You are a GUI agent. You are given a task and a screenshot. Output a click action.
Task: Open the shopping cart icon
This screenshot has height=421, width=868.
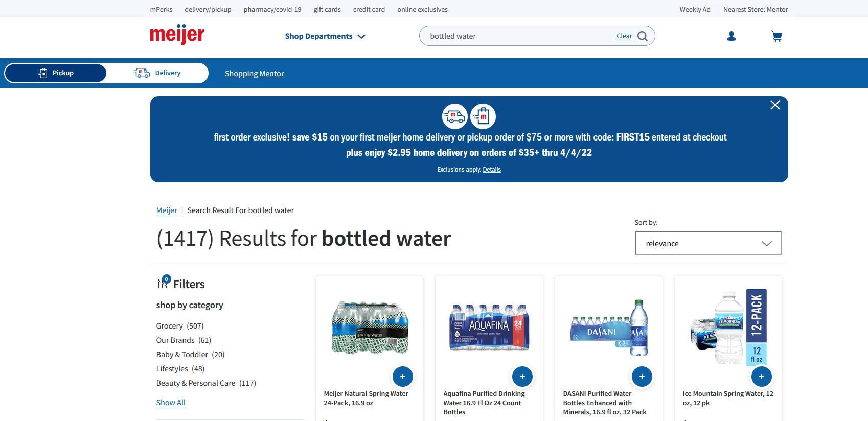[x=776, y=36]
